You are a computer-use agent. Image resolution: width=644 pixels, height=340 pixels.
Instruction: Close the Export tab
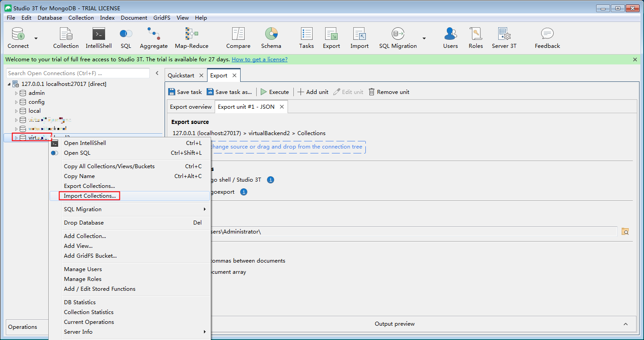click(234, 76)
